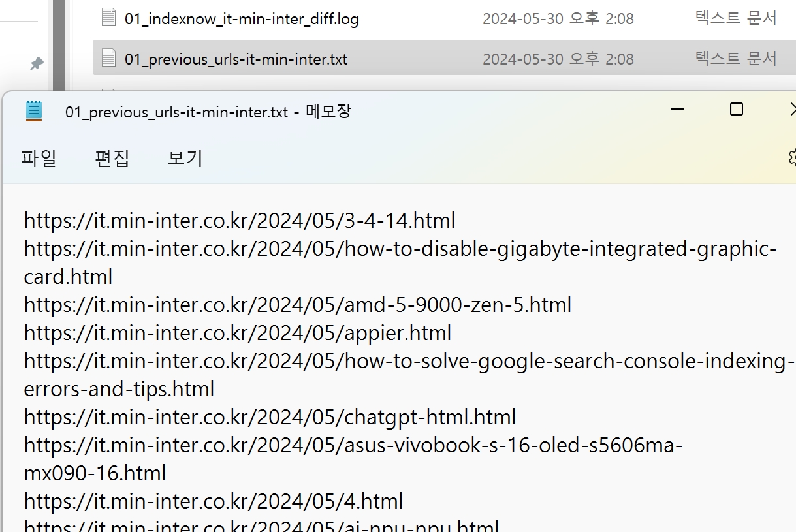Click the chatgpt-html.html URL line
The width and height of the screenshot is (796, 532).
(270, 416)
